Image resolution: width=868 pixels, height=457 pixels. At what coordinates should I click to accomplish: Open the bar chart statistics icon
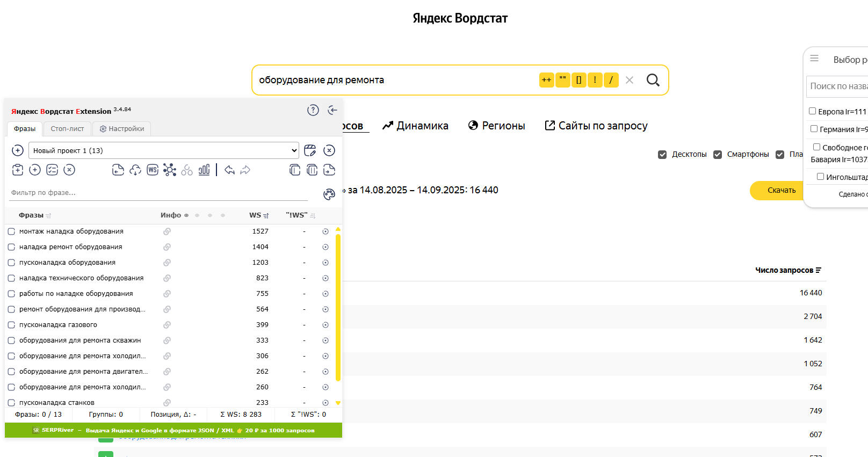[204, 170]
